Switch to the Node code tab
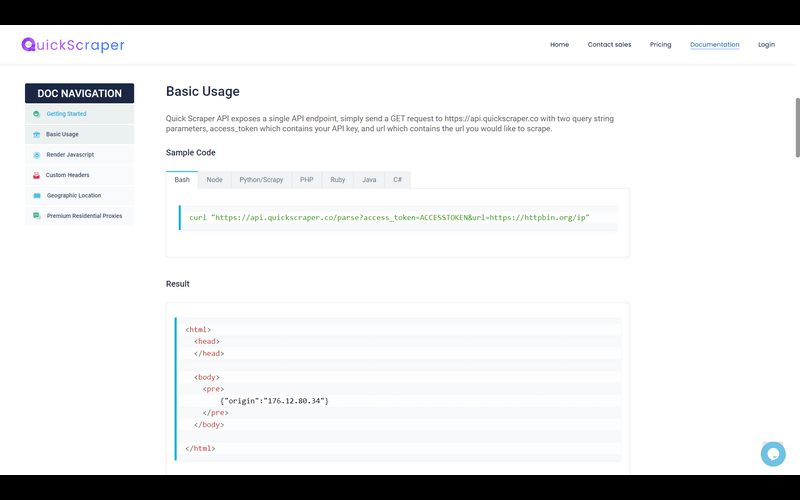The height and width of the screenshot is (500, 800). click(x=214, y=180)
